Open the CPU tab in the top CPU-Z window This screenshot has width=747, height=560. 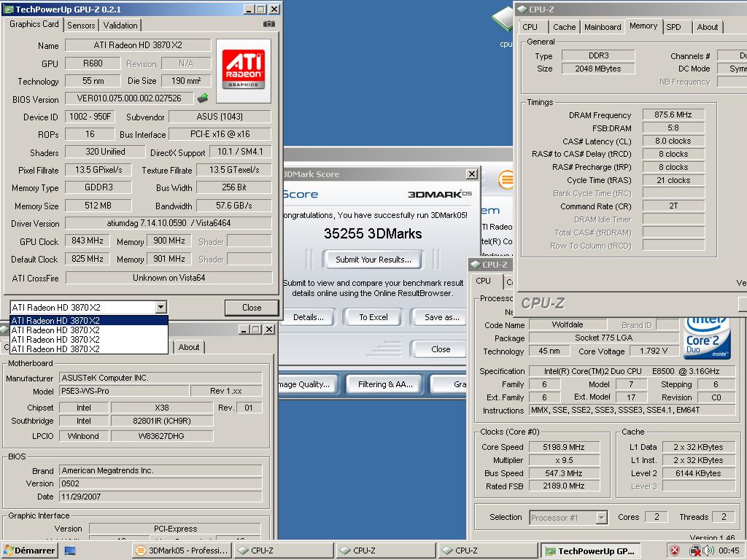530,27
